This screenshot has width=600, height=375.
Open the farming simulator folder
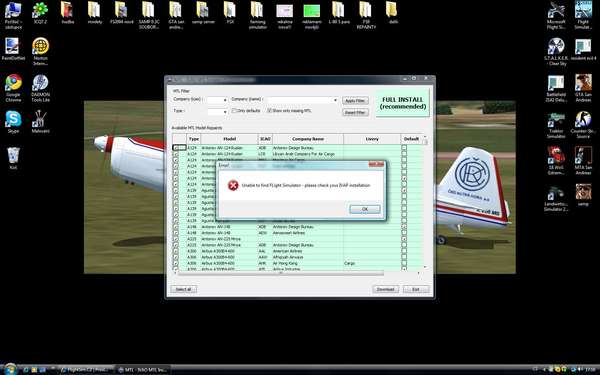tap(258, 15)
